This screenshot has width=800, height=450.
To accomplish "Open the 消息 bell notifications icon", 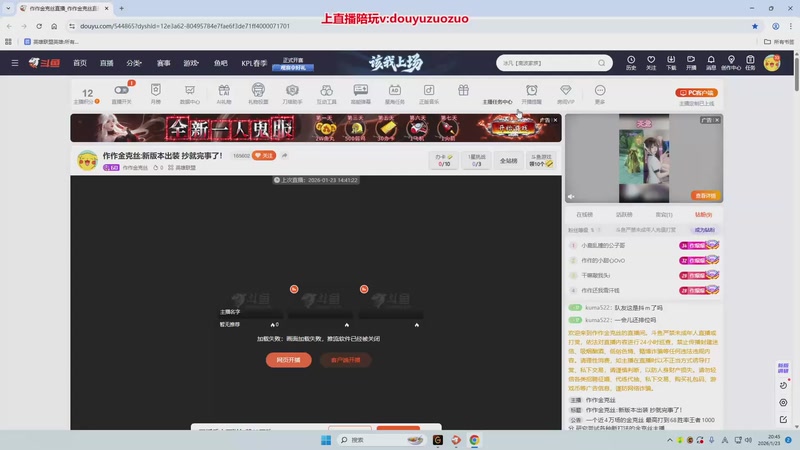I will (x=711, y=63).
